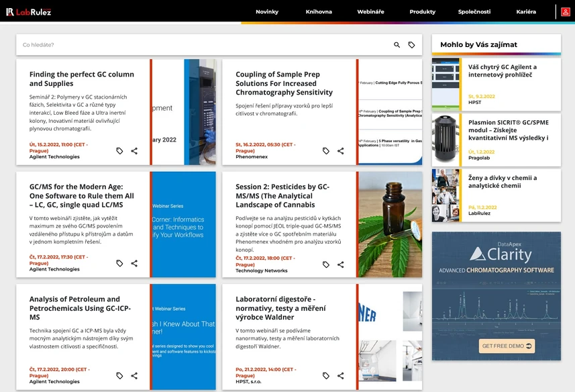Open 'Ženy a dívky v chemii' article

(x=503, y=181)
